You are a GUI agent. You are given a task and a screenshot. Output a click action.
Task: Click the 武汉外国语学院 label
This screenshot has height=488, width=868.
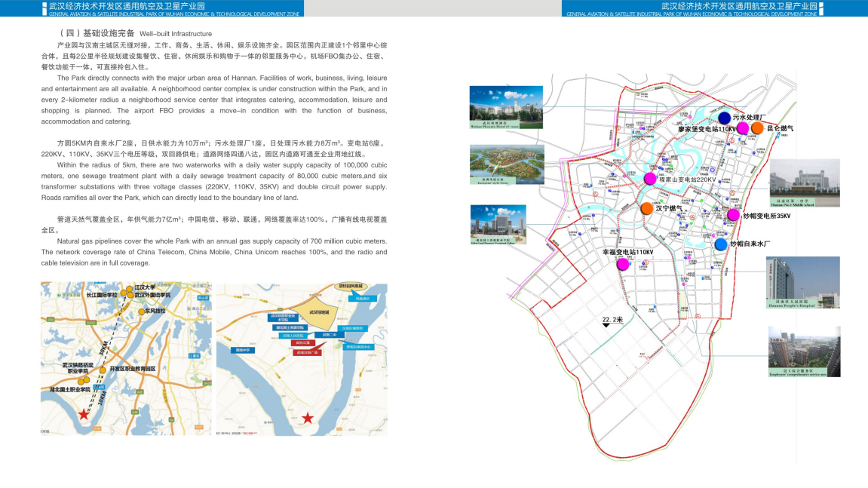(x=153, y=295)
